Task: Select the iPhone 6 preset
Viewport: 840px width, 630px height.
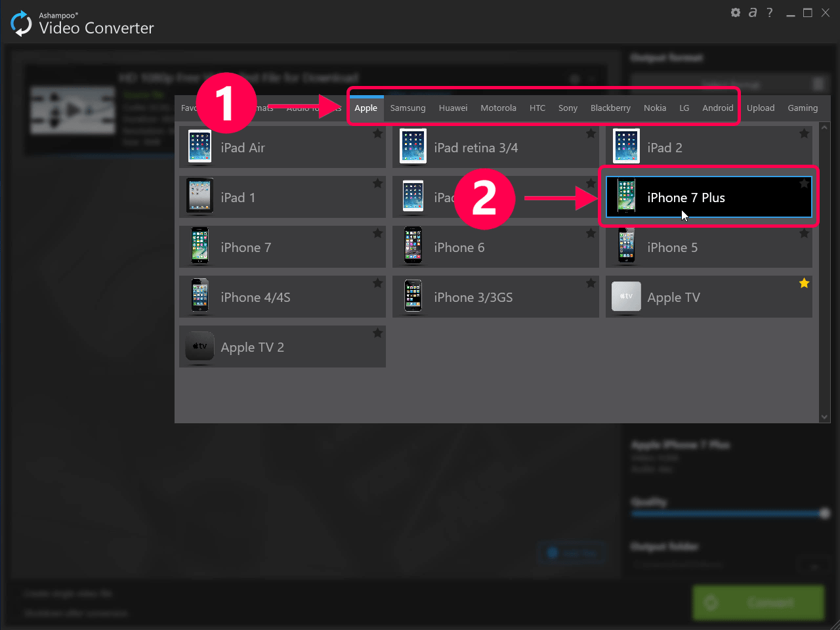Action: (x=495, y=247)
